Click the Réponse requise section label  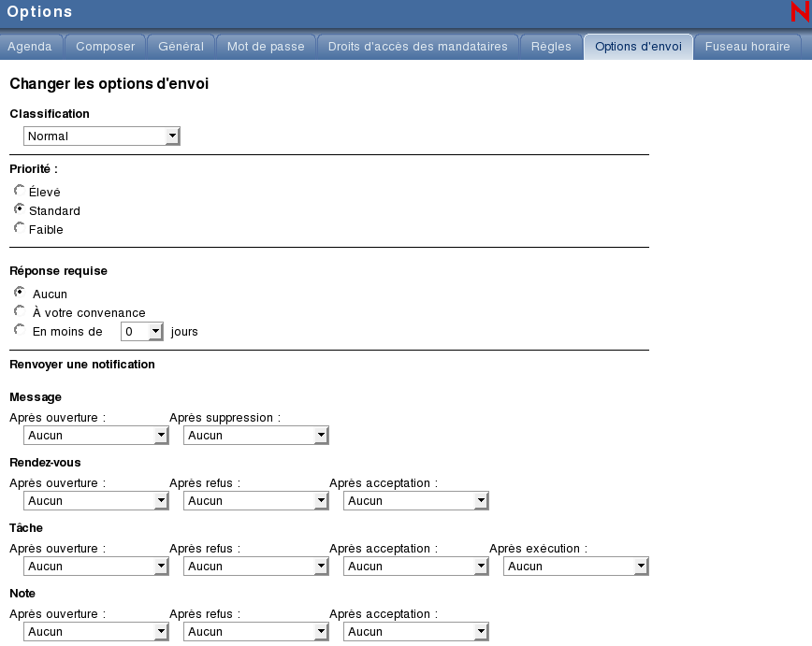pos(59,271)
